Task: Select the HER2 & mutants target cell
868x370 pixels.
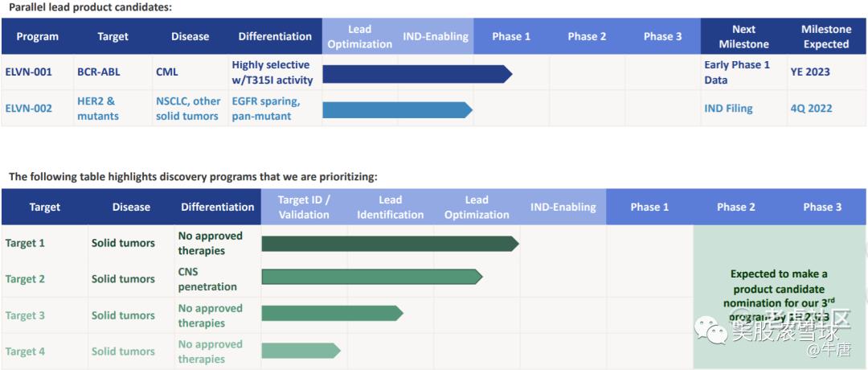Action: [x=97, y=109]
